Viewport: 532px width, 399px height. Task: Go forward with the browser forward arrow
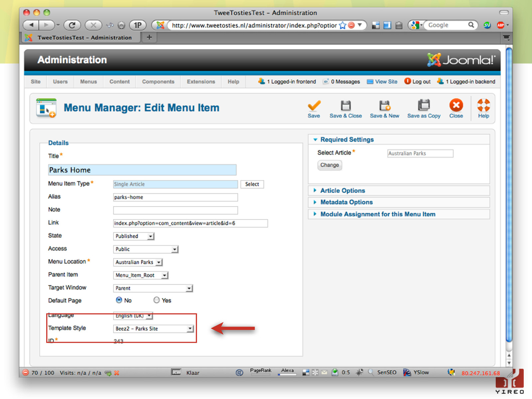(x=47, y=25)
